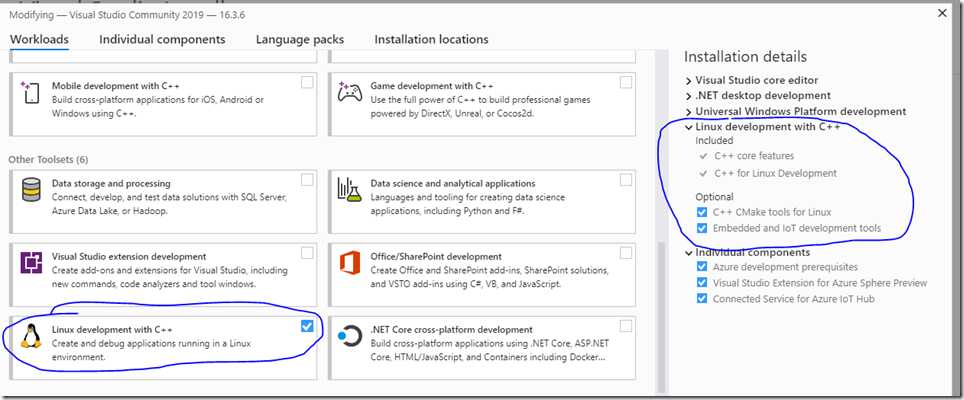Click the C++ core features included item

pyautogui.click(x=754, y=156)
